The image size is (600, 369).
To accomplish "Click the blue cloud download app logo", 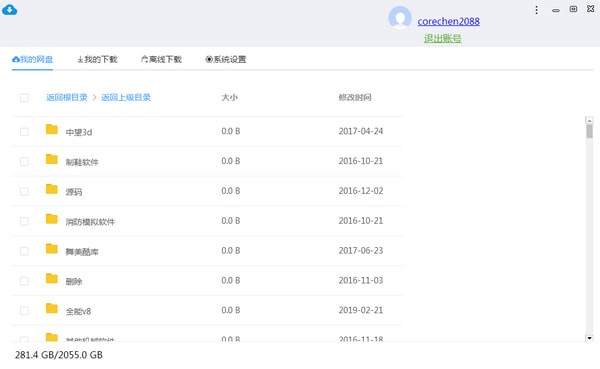I will (10, 10).
